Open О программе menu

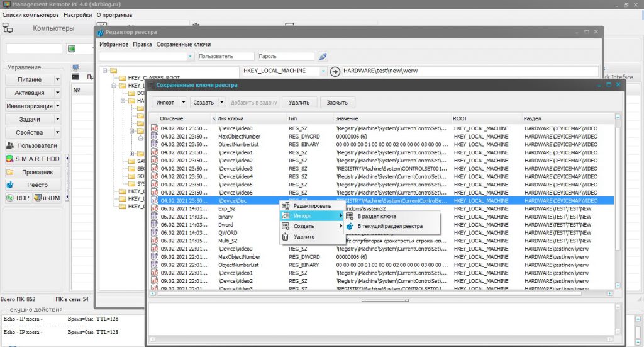pyautogui.click(x=114, y=15)
